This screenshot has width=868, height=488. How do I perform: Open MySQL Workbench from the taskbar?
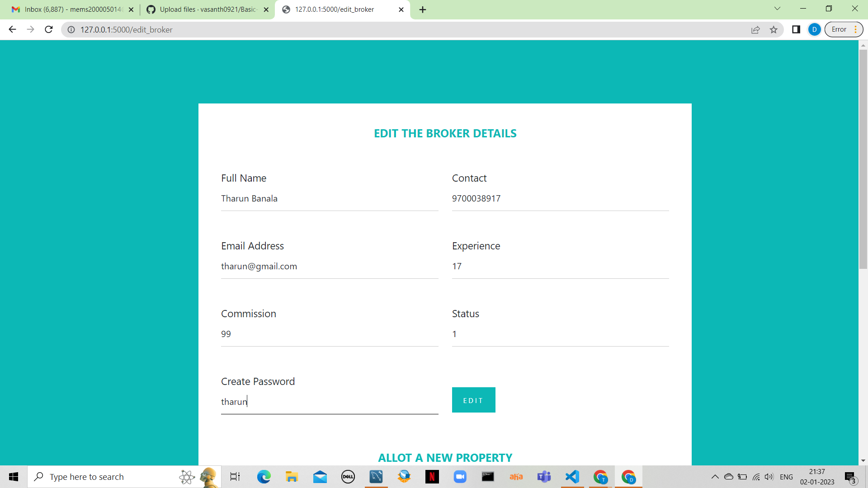(x=376, y=477)
